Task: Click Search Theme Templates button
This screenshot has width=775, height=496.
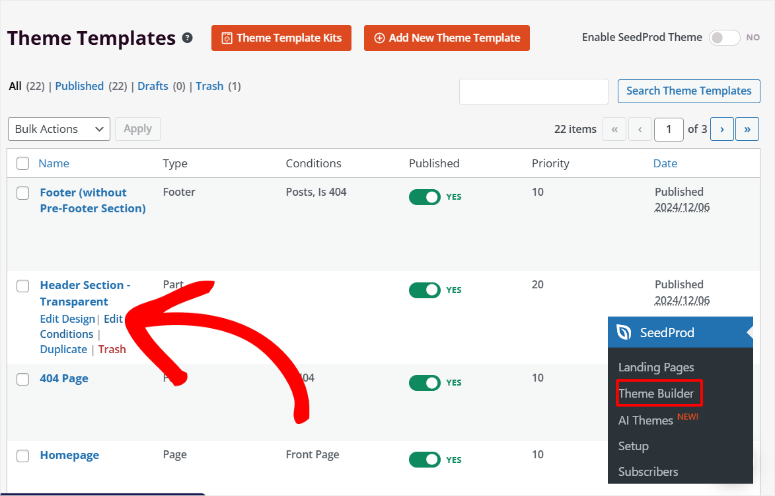Action: click(x=689, y=91)
